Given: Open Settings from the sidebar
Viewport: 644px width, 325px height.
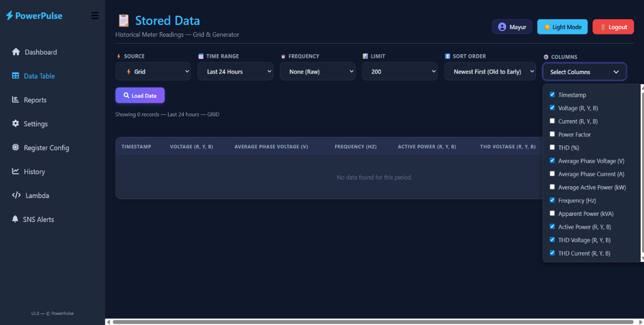Looking at the screenshot, I should click(53, 123).
